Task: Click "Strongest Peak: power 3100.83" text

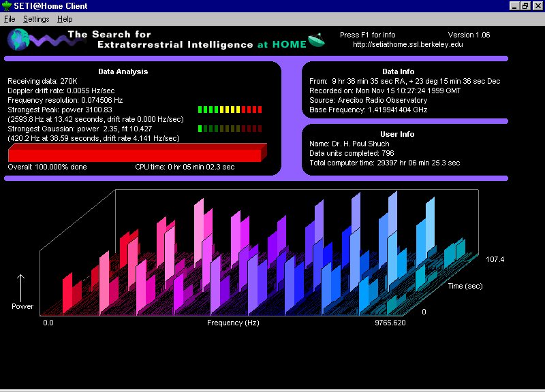Action: click(60, 110)
